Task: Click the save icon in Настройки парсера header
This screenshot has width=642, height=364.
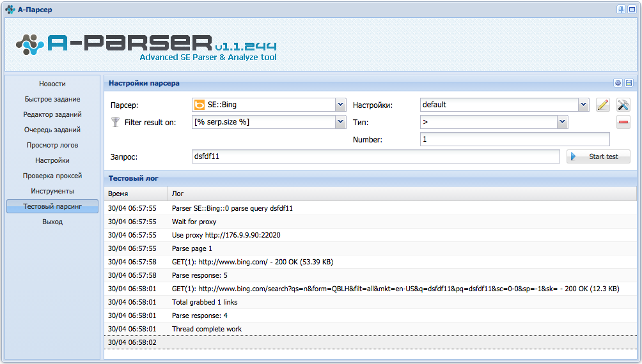Action: [x=629, y=82]
